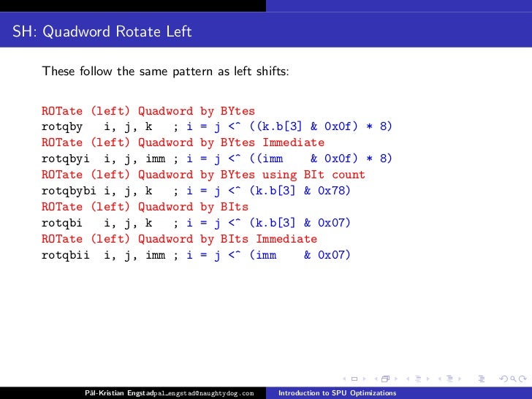This screenshot has height=399, width=532.
Task: Click the 'rotqby' instruction mnemonic
Action: 62,127
